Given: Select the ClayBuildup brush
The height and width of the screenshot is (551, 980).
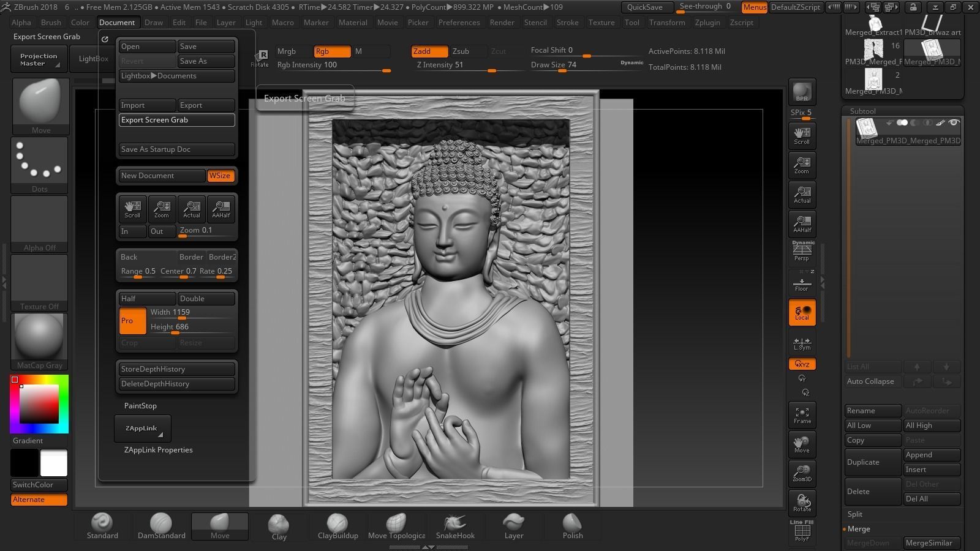Looking at the screenshot, I should click(337, 527).
